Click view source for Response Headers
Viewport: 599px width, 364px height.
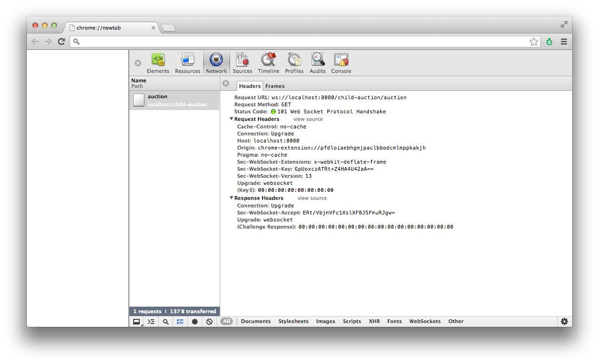(x=312, y=198)
